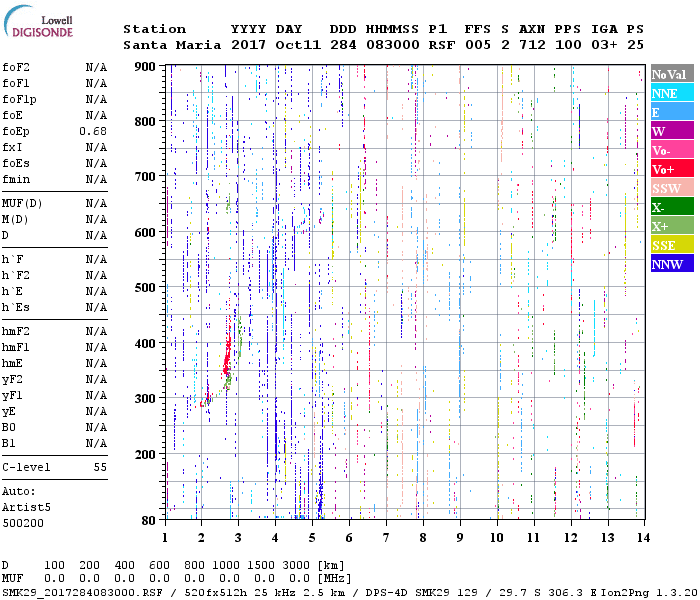700x600 pixels.
Task: Click the 80 km height axis label
Action: click(148, 520)
